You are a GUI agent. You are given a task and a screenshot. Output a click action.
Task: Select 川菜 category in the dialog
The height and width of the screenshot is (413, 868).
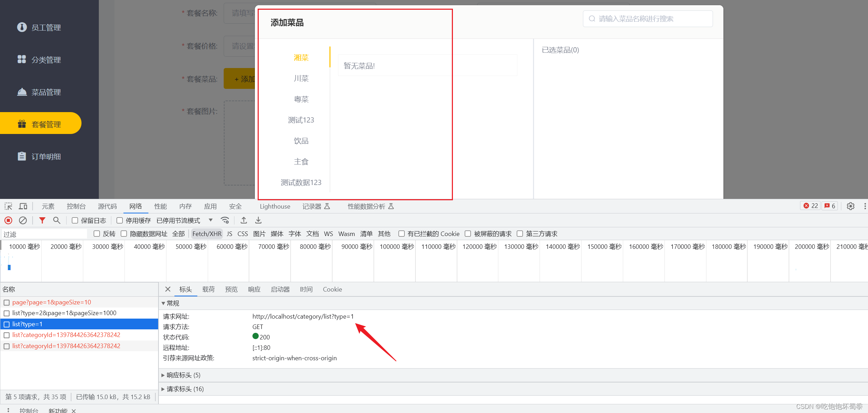[x=301, y=78]
